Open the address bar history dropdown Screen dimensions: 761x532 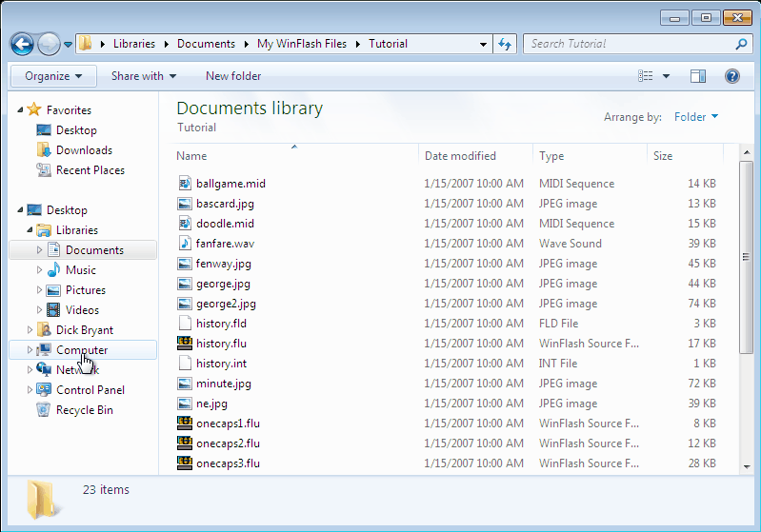483,44
